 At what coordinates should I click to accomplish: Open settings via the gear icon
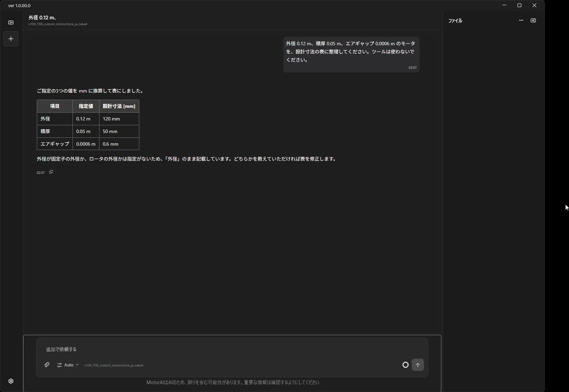pyautogui.click(x=11, y=381)
